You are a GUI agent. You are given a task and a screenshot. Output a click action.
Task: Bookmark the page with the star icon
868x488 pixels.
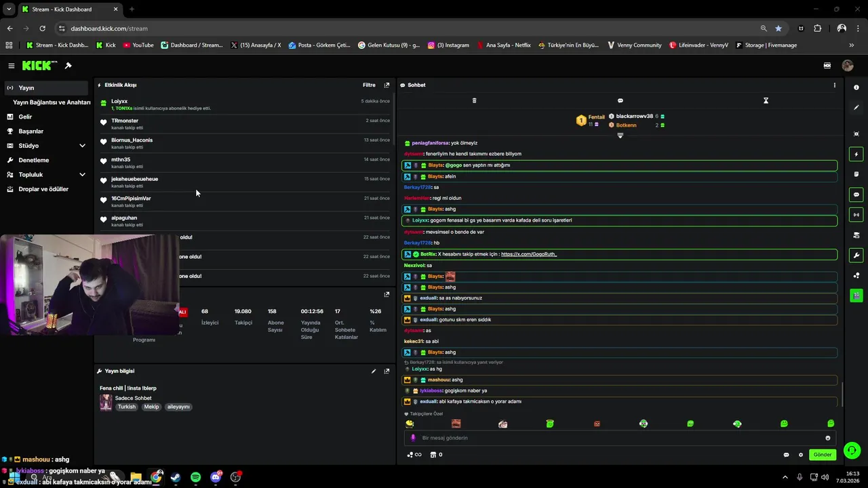click(778, 28)
